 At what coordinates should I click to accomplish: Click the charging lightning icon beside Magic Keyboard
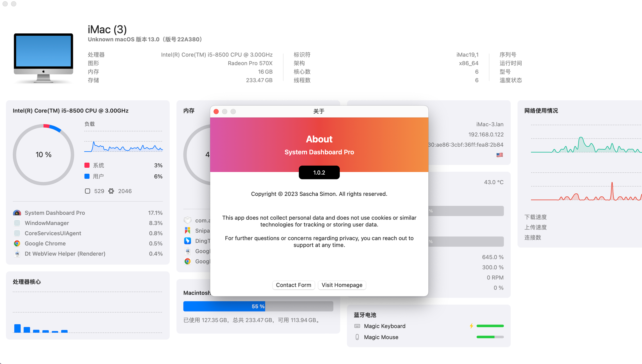(x=471, y=326)
